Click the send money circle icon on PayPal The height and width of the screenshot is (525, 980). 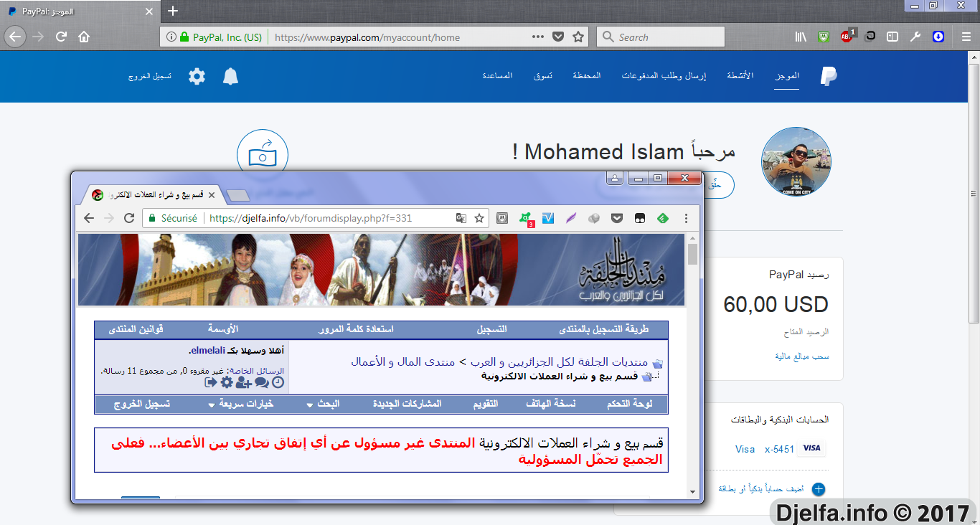263,154
